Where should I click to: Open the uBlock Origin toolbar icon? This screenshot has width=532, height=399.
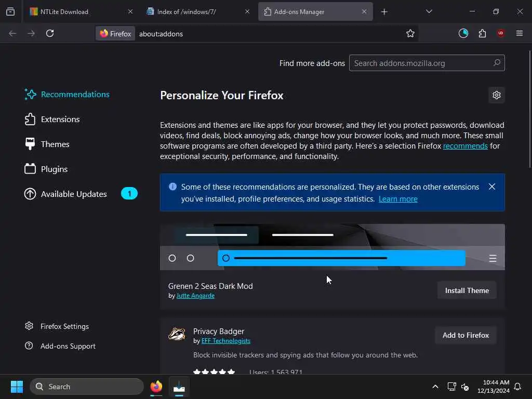(x=501, y=33)
